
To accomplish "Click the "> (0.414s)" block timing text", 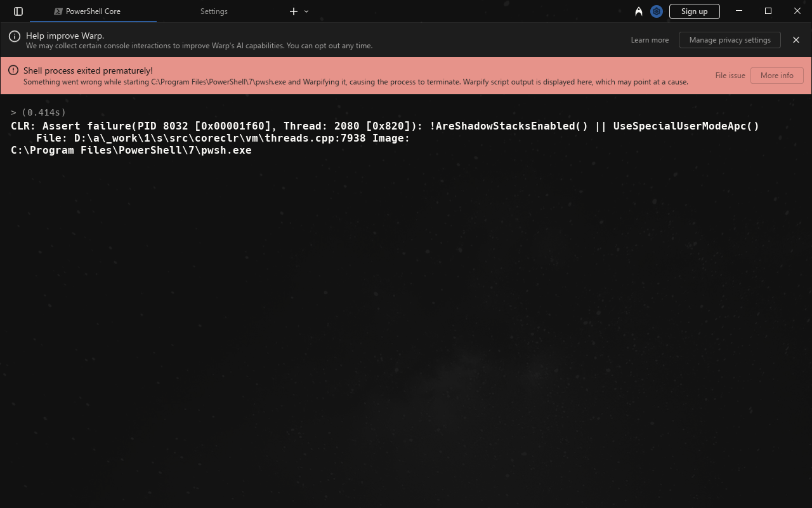I will coord(39,112).
